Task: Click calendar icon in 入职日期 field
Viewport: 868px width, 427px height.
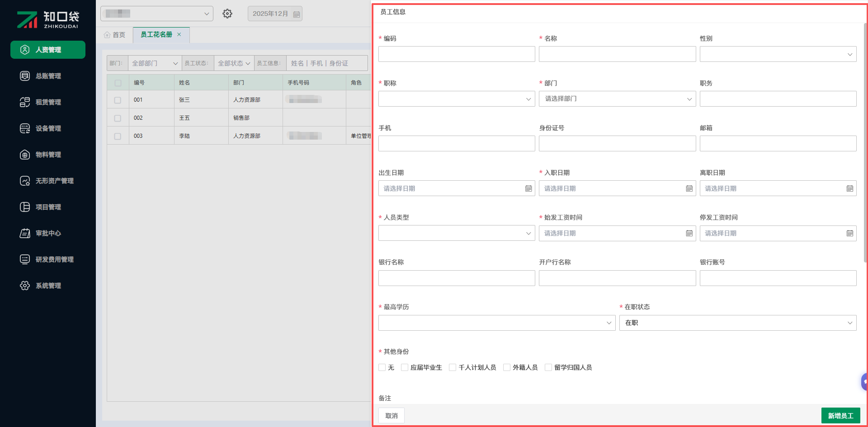Action: (689, 188)
